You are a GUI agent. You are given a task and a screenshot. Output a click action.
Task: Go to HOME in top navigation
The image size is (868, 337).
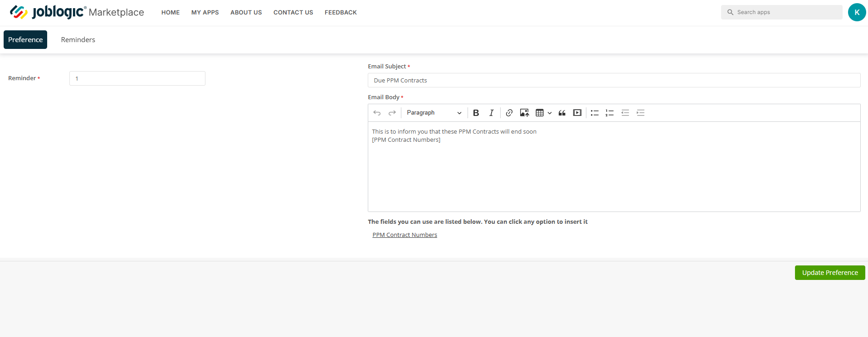coord(171,13)
